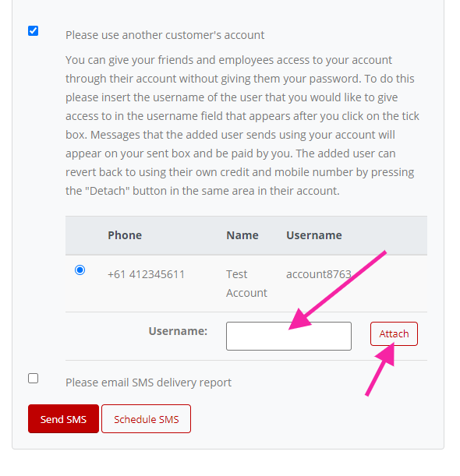Image resolution: width=460 pixels, height=476 pixels.
Task: Click the pink arrow pointing at Username field
Action: (x=338, y=291)
